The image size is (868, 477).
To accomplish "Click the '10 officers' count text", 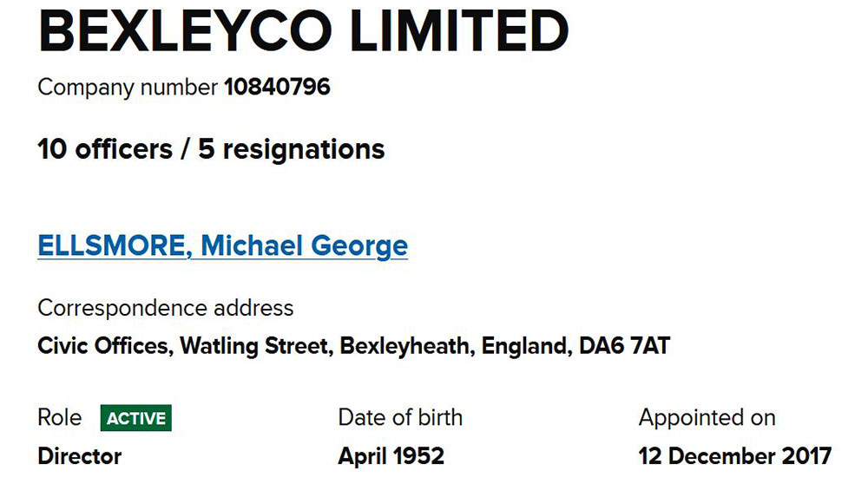I will (105, 149).
